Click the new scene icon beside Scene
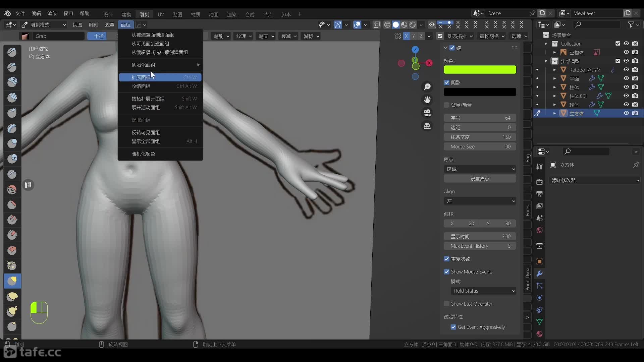This screenshot has width=644, height=362. click(542, 13)
